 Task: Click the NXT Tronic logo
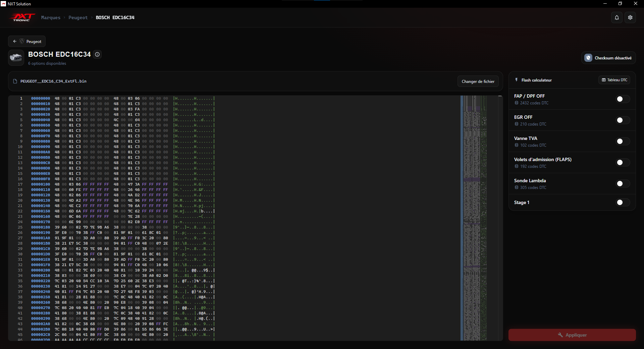click(22, 17)
